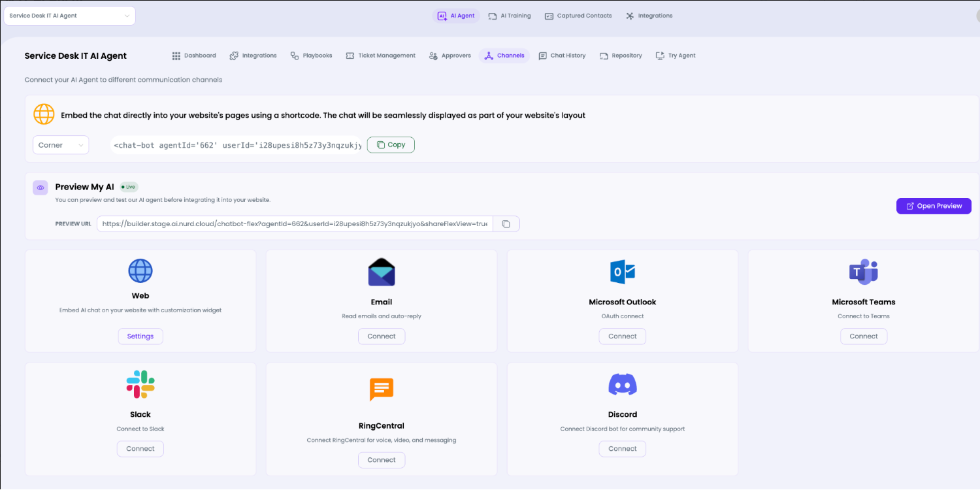Click the Dashboard grid icon
This screenshot has height=490, width=980.
176,56
